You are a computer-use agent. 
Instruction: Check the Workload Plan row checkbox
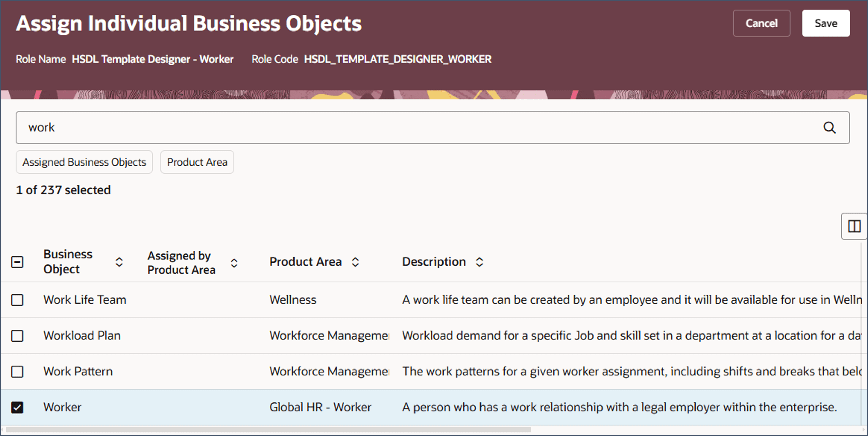[17, 336]
